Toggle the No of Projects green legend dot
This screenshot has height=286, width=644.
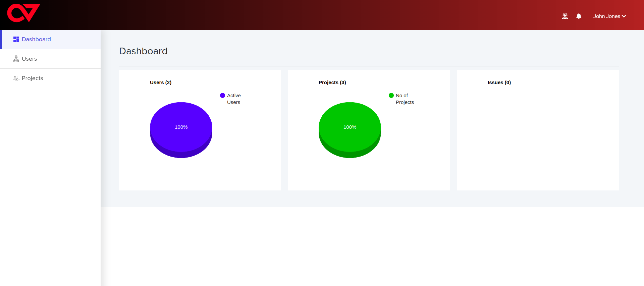[x=391, y=96]
